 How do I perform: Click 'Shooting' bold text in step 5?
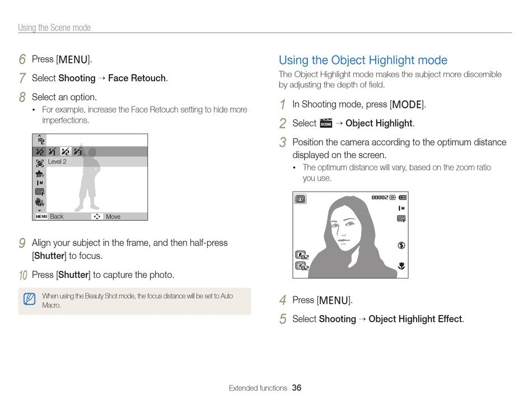338,319
